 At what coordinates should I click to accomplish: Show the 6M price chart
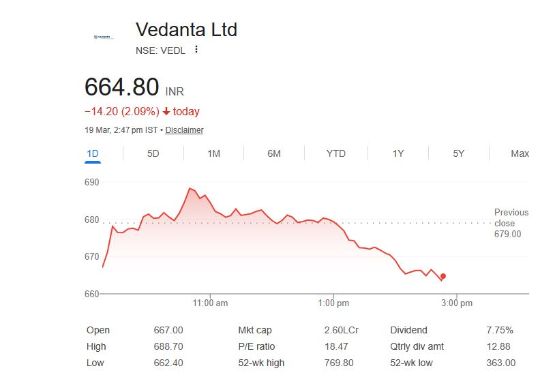(274, 153)
